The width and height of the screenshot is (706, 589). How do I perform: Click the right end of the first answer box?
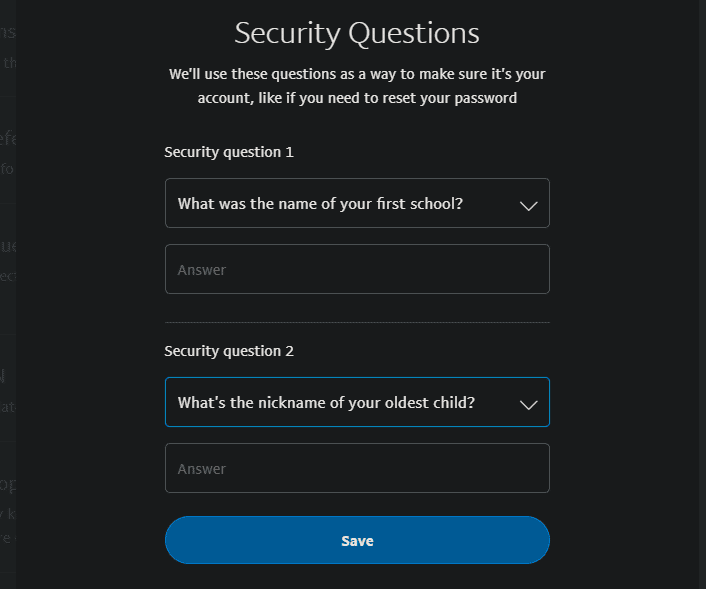coord(535,269)
